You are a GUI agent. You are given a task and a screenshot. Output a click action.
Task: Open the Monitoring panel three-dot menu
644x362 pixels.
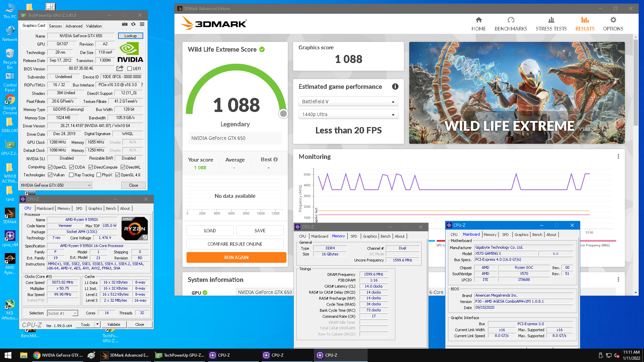618,157
